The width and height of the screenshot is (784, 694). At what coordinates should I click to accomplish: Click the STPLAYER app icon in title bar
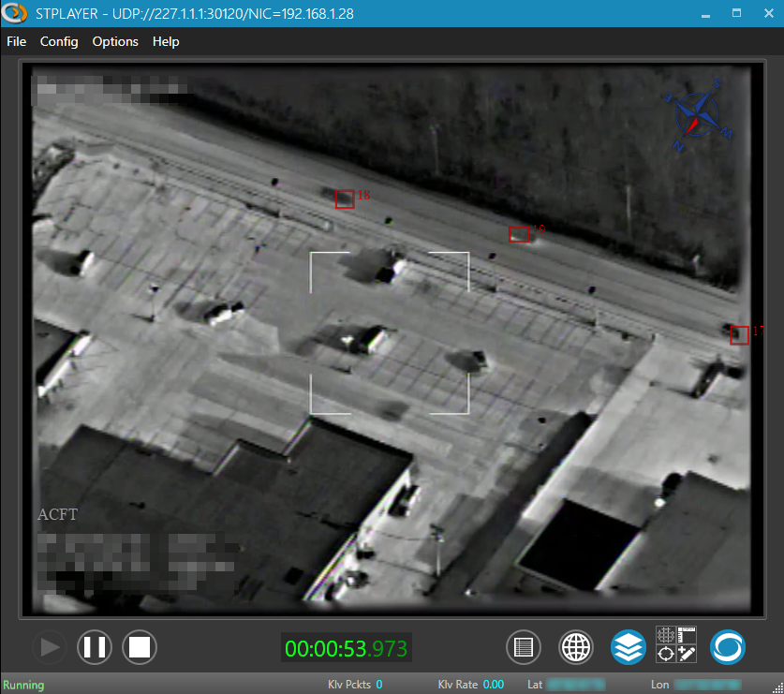tap(14, 14)
